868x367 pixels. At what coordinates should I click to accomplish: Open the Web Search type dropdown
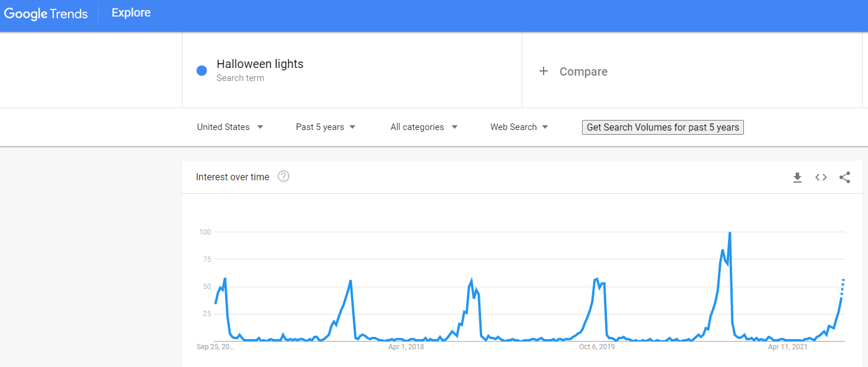click(519, 127)
